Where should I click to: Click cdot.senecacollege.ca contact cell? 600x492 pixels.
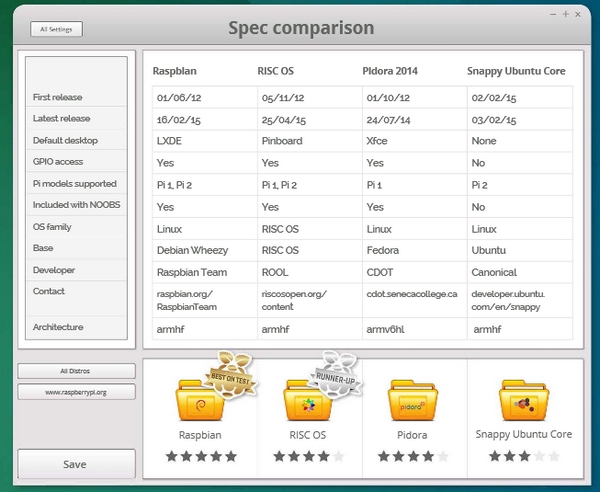click(415, 301)
